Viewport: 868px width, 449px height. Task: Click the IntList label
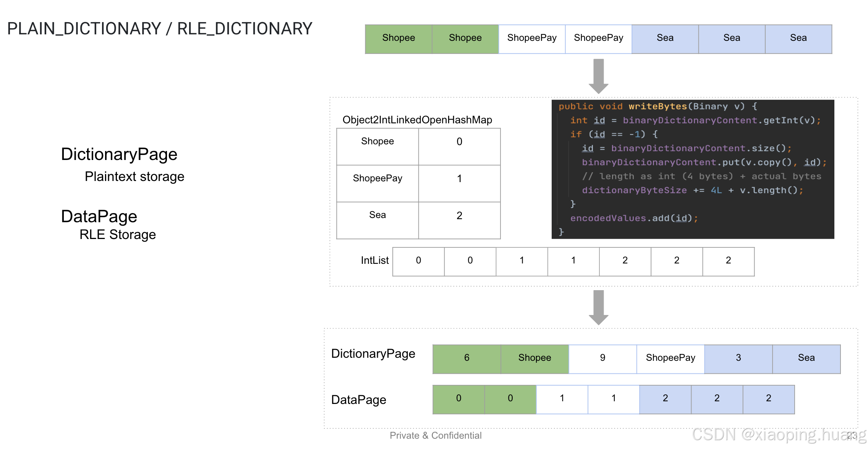click(374, 260)
